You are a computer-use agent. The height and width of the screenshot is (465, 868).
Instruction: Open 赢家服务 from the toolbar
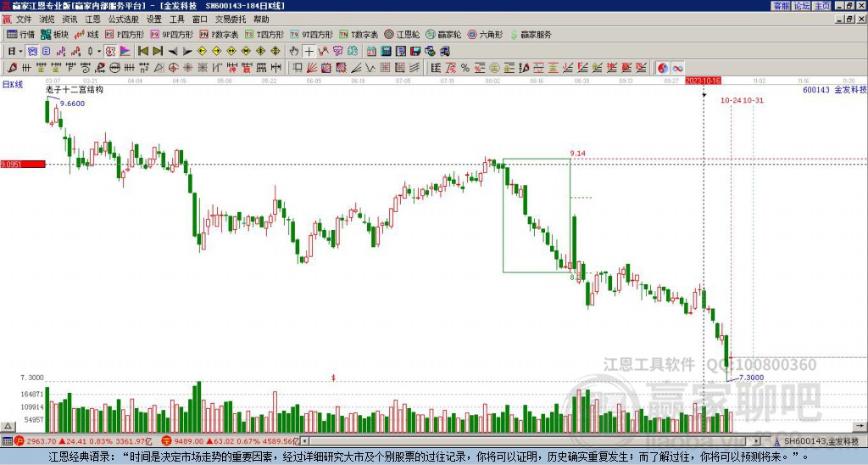(531, 34)
